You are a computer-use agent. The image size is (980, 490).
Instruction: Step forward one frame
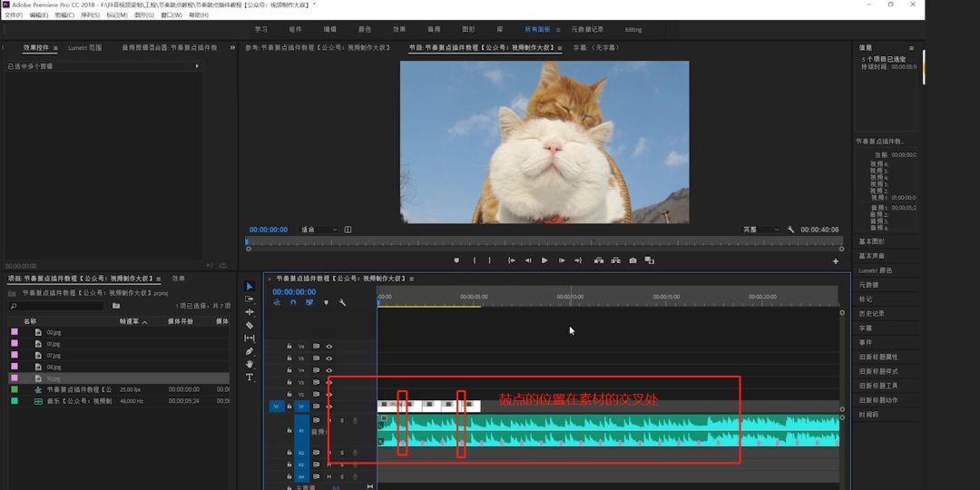coord(562,260)
